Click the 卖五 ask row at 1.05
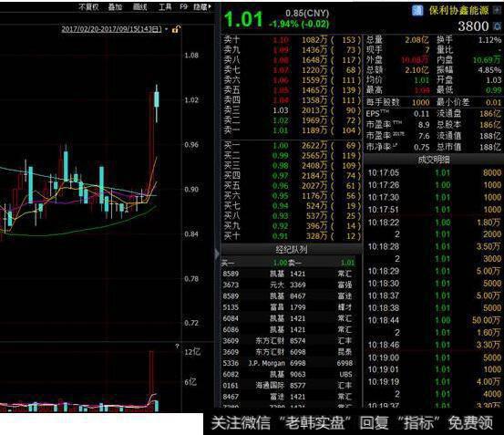The width and height of the screenshot is (504, 435). tap(292, 90)
